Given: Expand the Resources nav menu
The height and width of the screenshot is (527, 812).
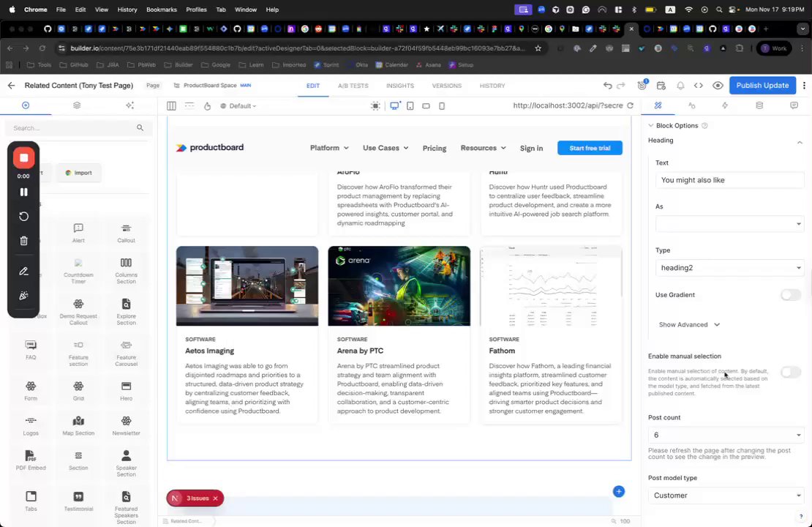Looking at the screenshot, I should [x=483, y=148].
